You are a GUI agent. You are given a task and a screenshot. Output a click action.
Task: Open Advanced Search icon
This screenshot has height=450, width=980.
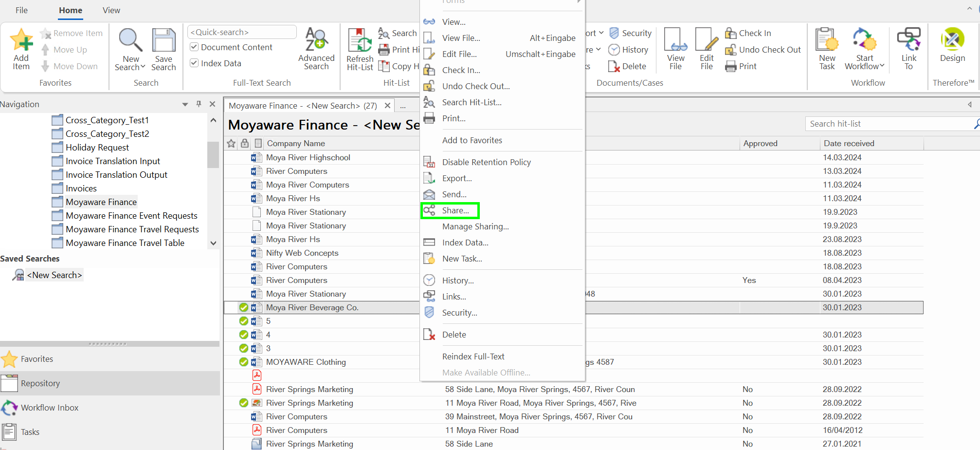316,40
